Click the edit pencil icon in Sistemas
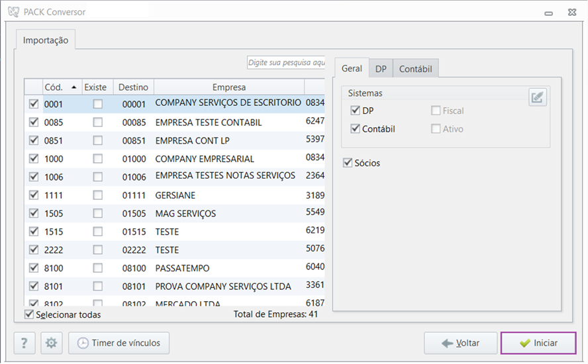 pyautogui.click(x=538, y=97)
